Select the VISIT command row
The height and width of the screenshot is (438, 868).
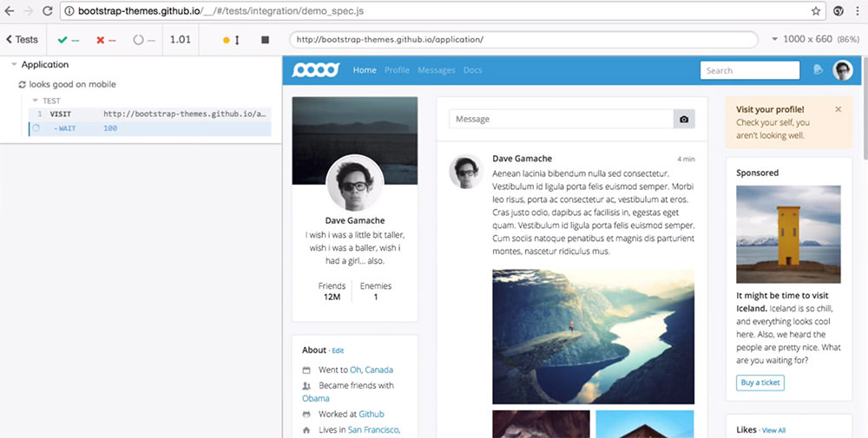click(150, 114)
